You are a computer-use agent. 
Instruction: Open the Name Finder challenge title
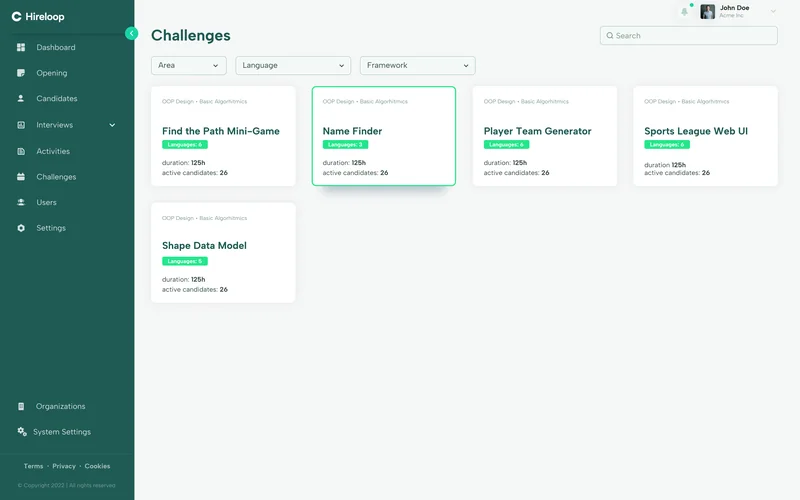click(x=352, y=131)
